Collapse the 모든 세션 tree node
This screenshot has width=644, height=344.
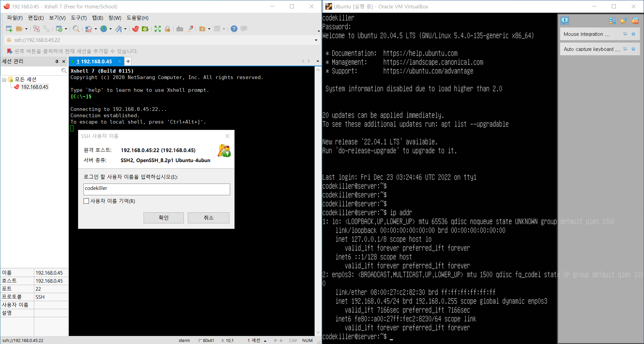click(x=4, y=79)
